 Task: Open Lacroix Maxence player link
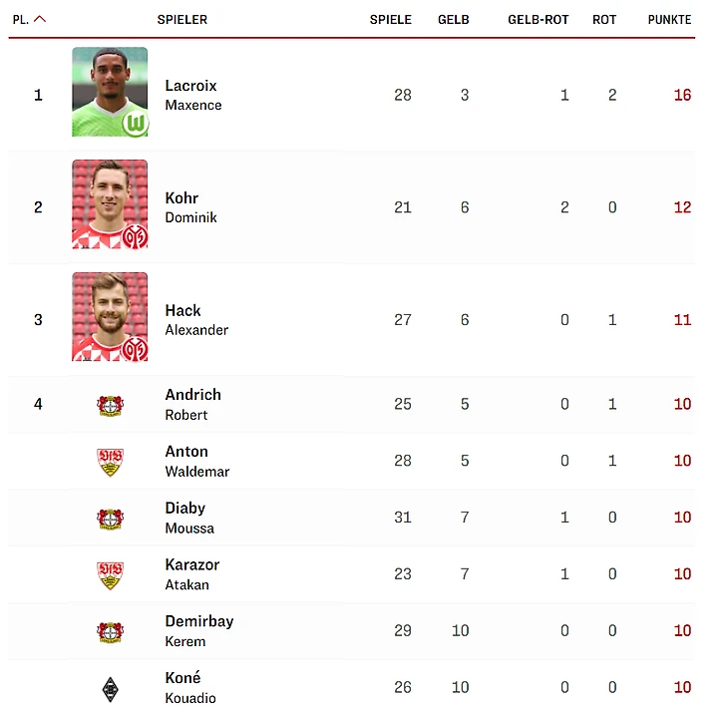(192, 95)
